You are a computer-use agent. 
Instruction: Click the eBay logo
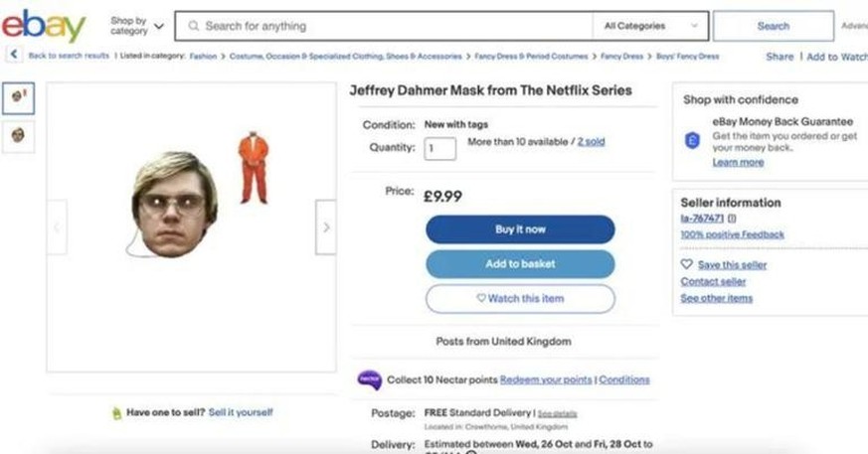[x=44, y=25]
